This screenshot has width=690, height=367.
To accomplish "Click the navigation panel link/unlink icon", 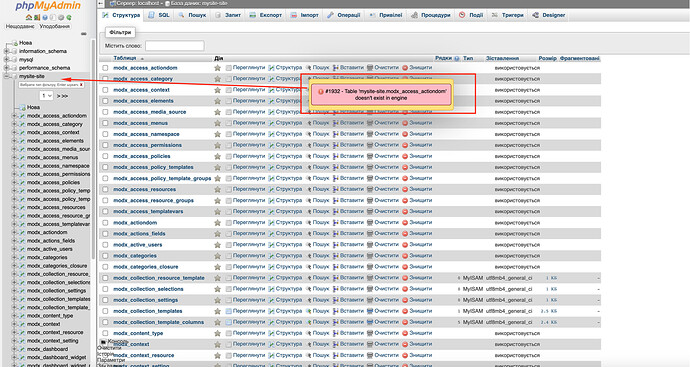I will [84, 34].
